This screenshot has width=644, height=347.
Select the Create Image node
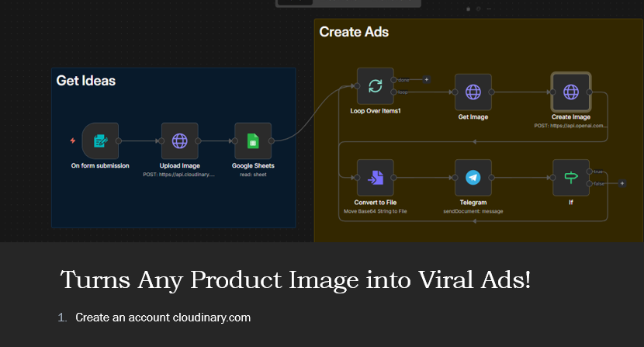[571, 92]
